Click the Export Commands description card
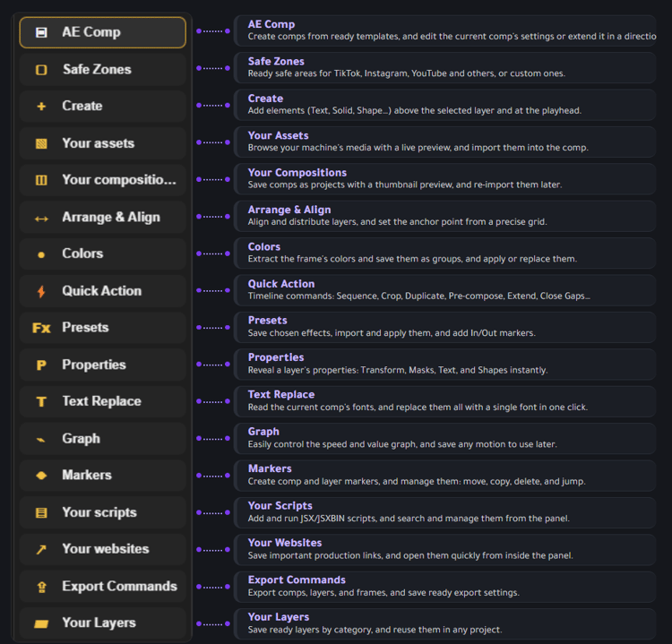The image size is (672, 644). (444, 587)
